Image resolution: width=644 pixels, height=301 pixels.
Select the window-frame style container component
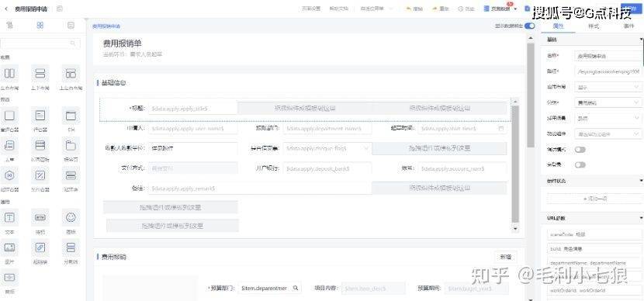(x=71, y=116)
